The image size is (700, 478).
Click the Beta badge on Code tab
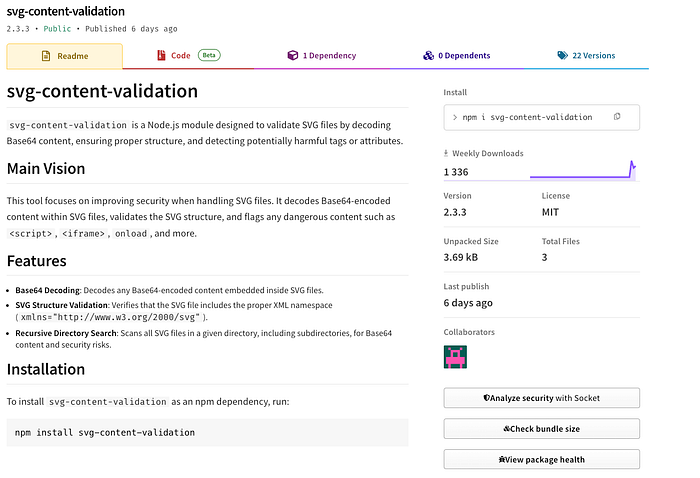[209, 55]
